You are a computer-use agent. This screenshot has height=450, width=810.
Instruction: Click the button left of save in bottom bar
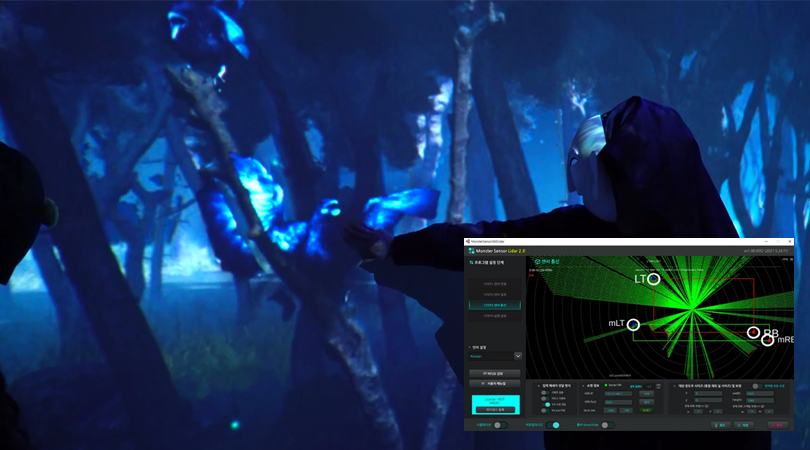point(721,425)
